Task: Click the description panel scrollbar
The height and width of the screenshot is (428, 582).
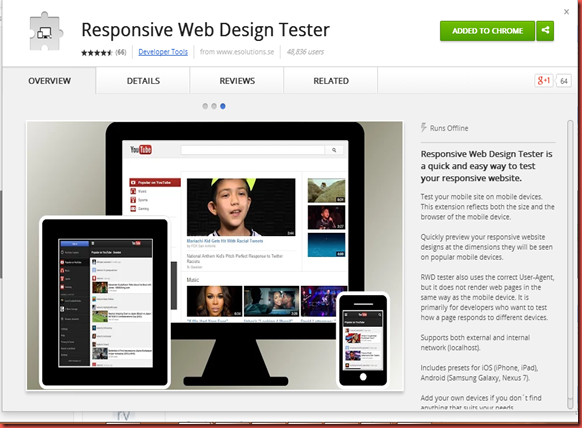Action: pos(570,264)
